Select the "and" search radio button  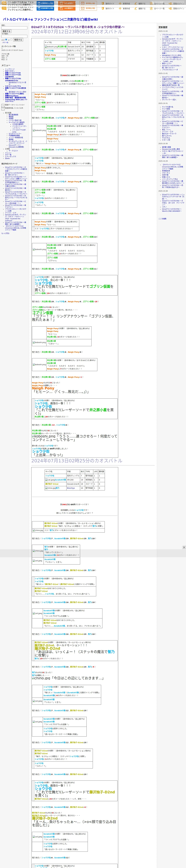[6, 39]
